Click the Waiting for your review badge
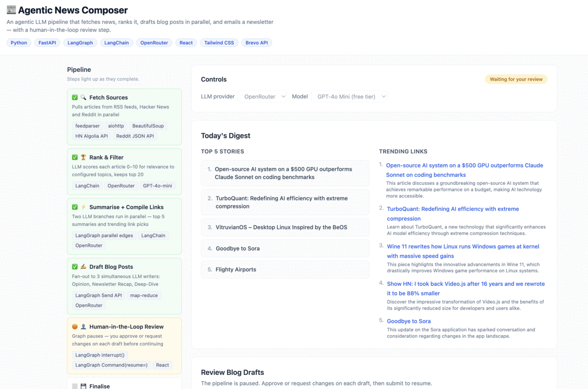The width and height of the screenshot is (588, 389). [516, 79]
